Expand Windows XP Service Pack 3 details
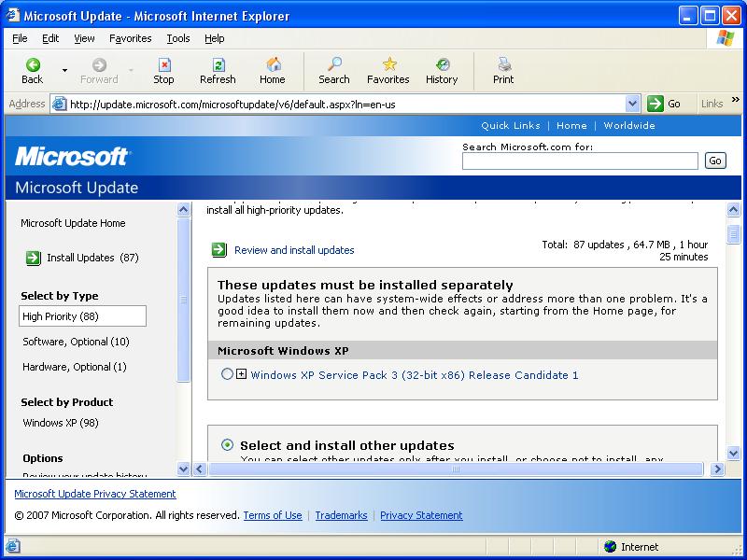The image size is (747, 560). [x=241, y=374]
